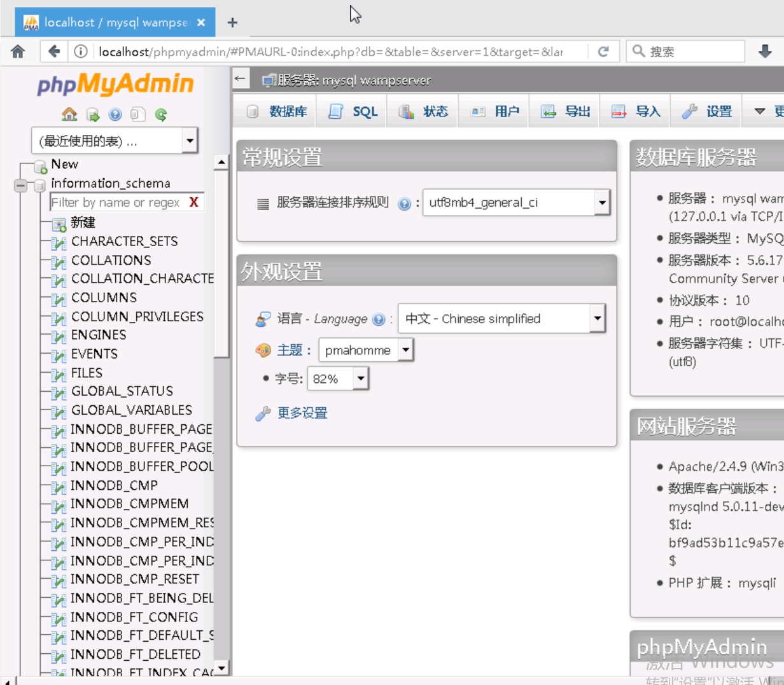Open the phpMyAdmin home icon
This screenshot has width=784, height=685.
pos(69,114)
